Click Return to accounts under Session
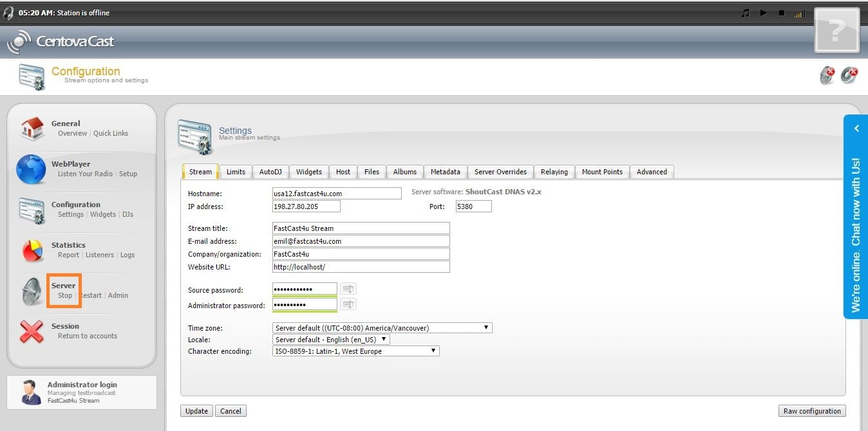 click(88, 336)
